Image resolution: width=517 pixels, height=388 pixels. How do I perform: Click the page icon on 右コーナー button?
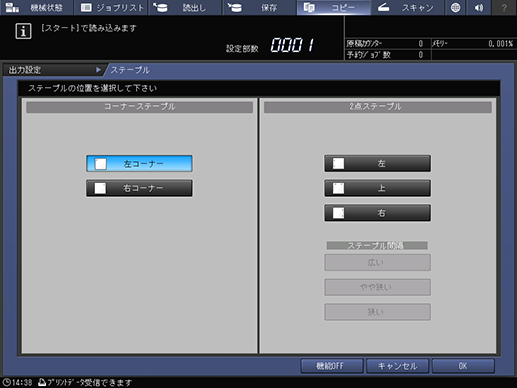[100, 188]
